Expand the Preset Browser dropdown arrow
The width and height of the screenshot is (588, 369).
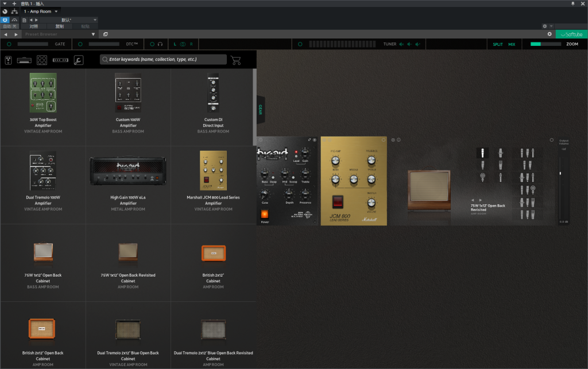(94, 34)
